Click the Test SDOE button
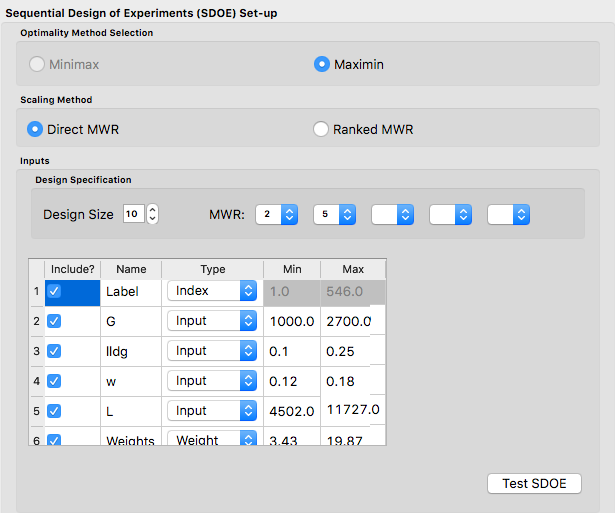This screenshot has width=615, height=513. [x=534, y=484]
